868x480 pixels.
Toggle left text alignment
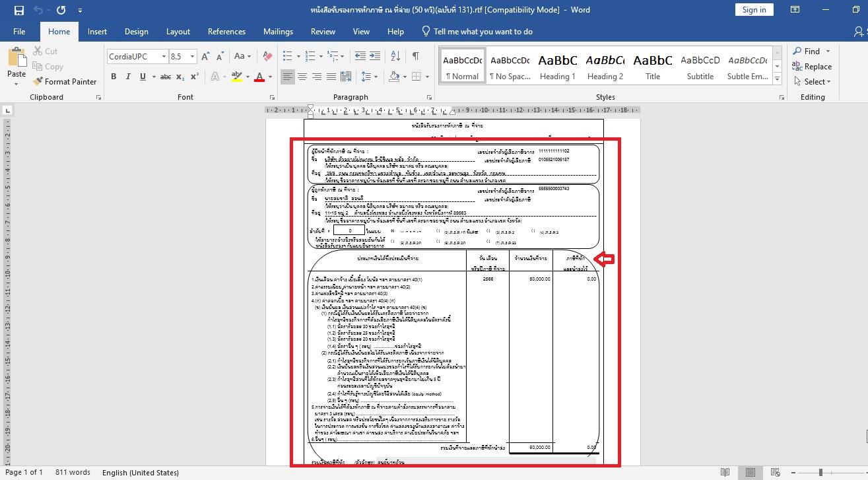tap(288, 77)
